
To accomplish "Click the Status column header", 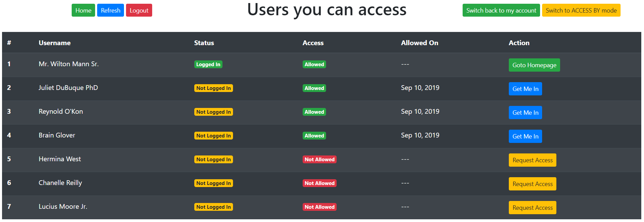I will click(x=204, y=43).
